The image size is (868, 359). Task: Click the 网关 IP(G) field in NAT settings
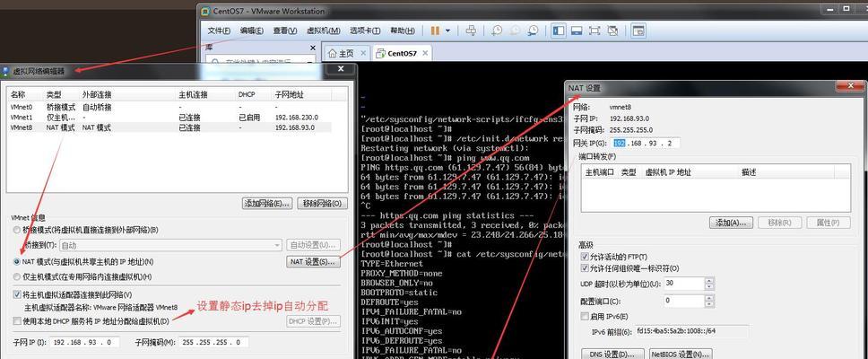(x=646, y=143)
